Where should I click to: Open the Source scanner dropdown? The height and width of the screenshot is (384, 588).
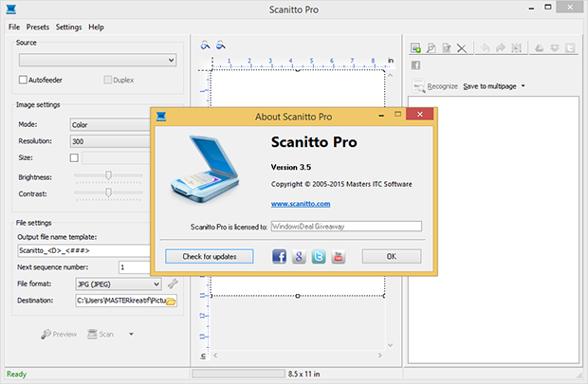tap(98, 60)
